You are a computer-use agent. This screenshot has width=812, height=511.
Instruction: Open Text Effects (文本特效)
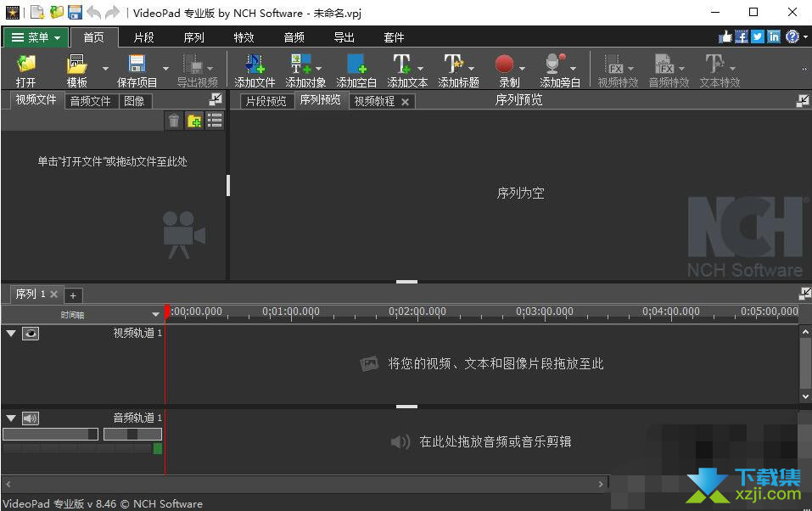pyautogui.click(x=714, y=65)
